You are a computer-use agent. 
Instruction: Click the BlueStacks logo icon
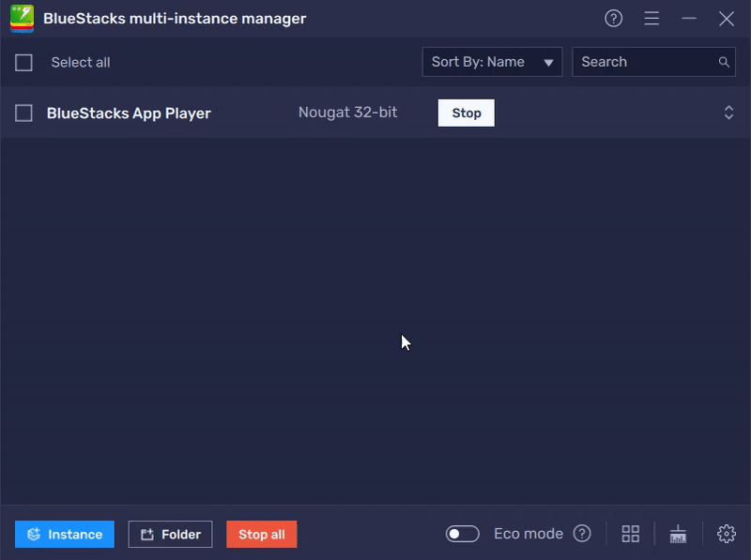tap(22, 19)
